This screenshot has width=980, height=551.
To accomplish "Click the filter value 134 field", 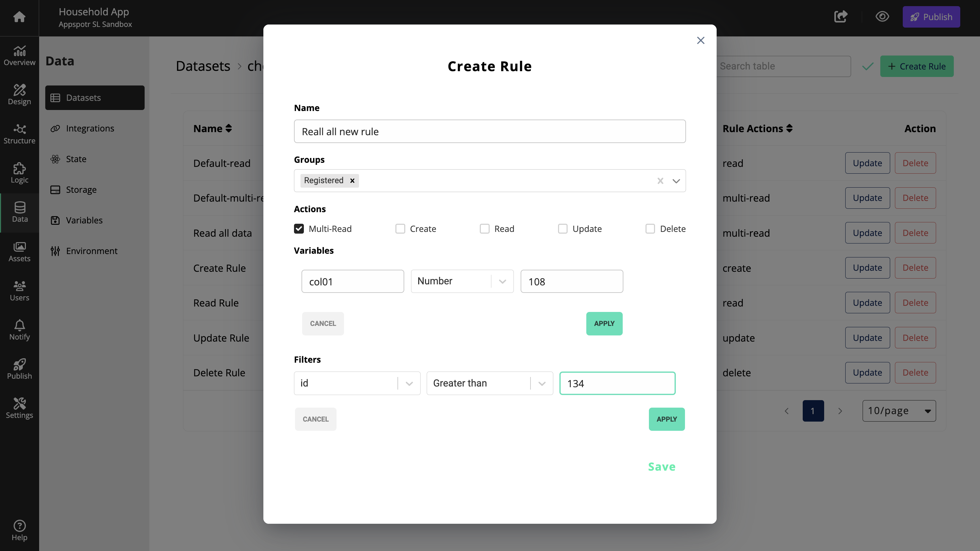I will click(617, 383).
